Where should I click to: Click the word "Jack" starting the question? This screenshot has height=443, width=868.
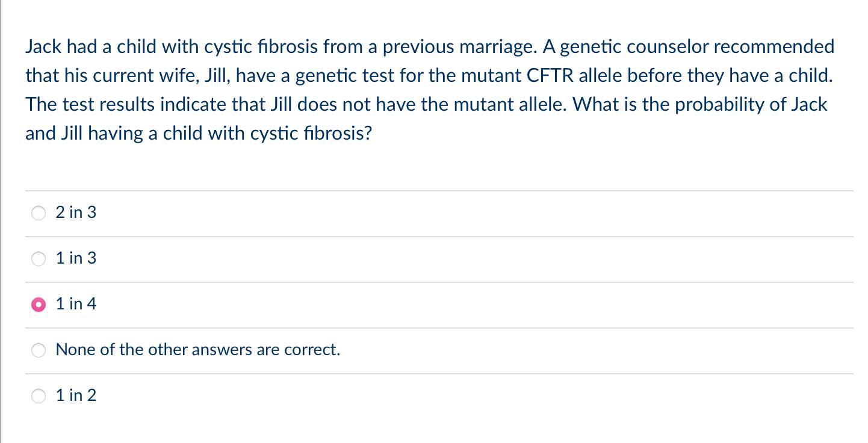[x=43, y=47]
